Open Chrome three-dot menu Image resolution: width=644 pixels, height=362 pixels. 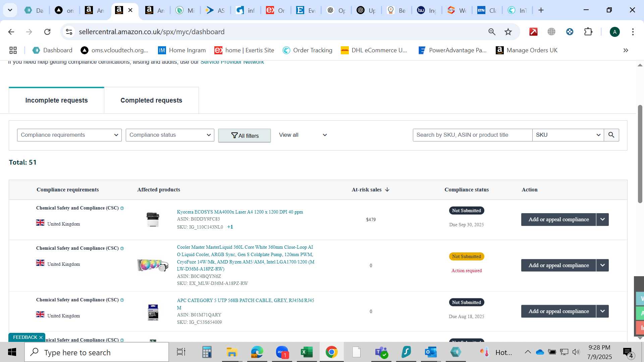(x=633, y=32)
